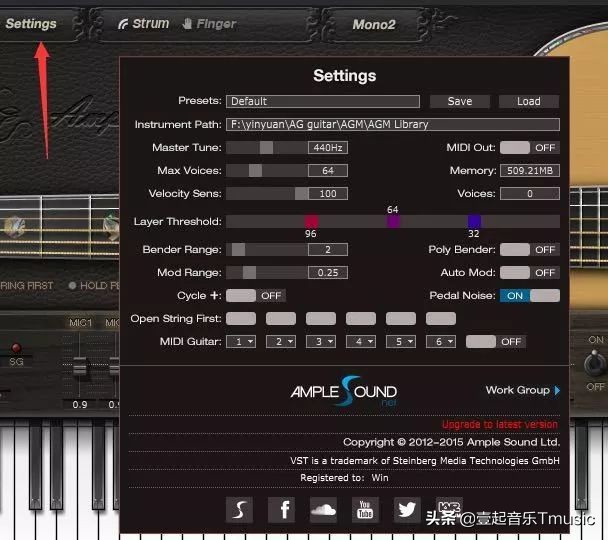Viewport: 608px width, 540px height.
Task: Open MIDI Guitar channel 4 dropdown
Action: pyautogui.click(x=361, y=342)
